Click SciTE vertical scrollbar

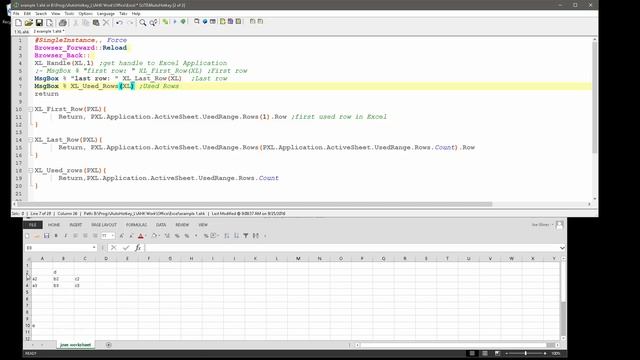click(x=595, y=98)
